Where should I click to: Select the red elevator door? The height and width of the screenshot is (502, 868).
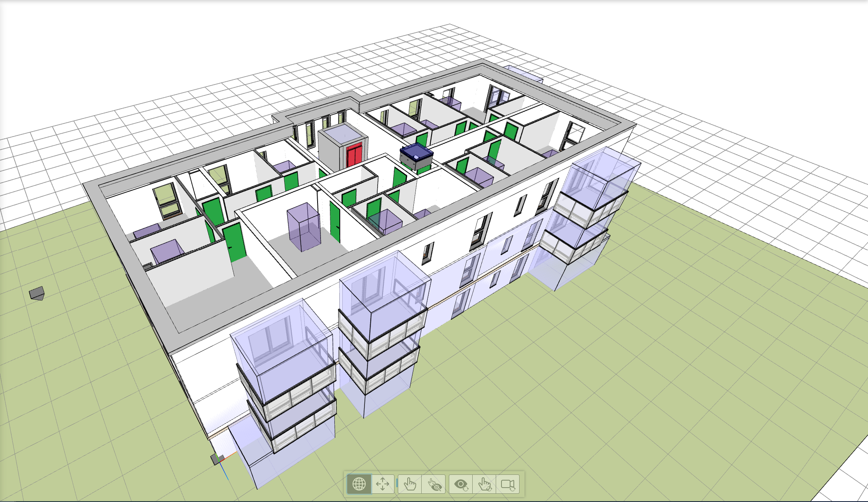(354, 155)
